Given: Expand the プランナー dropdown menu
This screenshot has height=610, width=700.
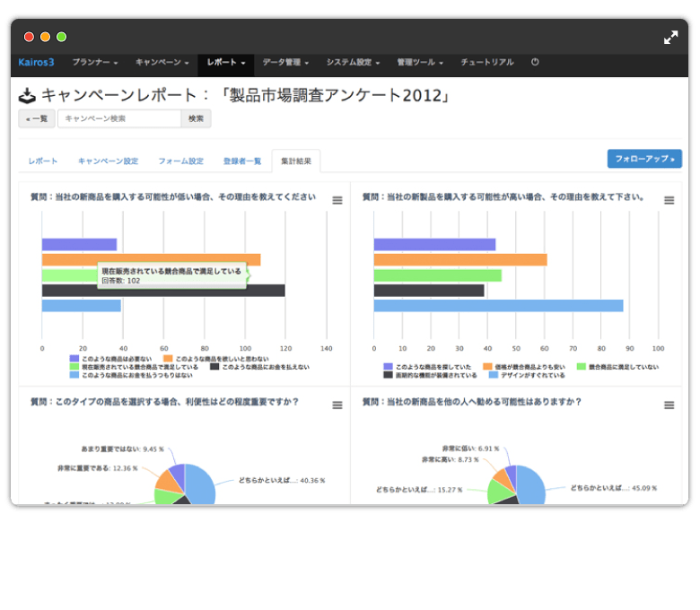Looking at the screenshot, I should 95,63.
